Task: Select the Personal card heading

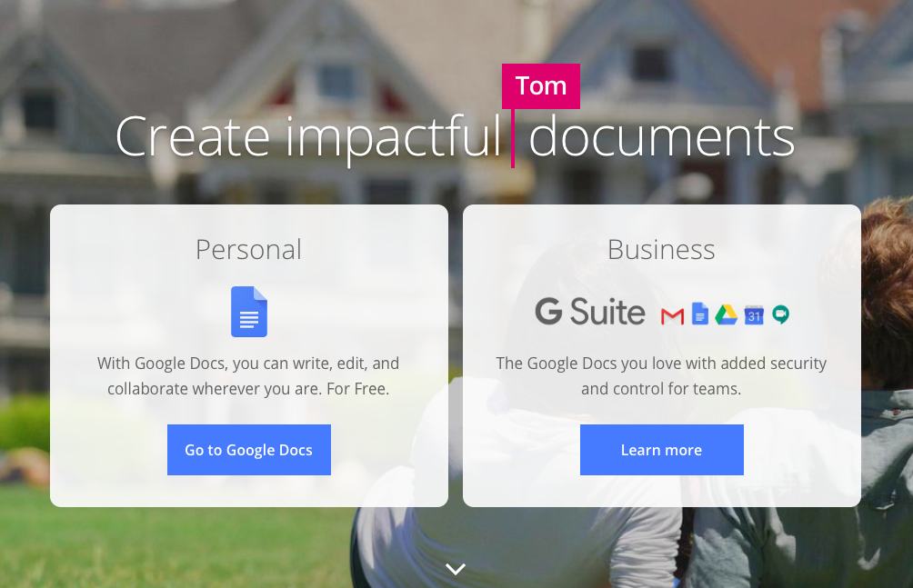Action: click(x=248, y=249)
